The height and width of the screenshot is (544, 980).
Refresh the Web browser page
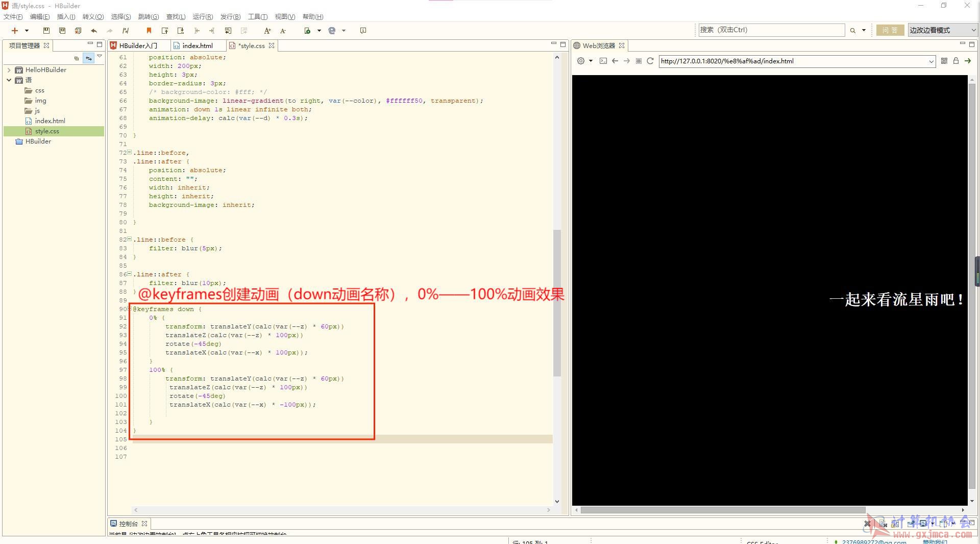[x=650, y=61]
